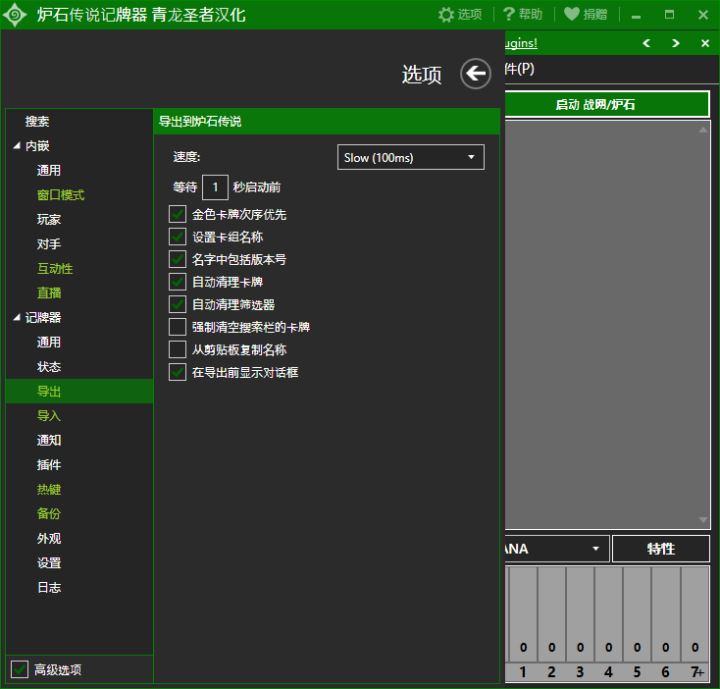Click the 特性 button

661,548
